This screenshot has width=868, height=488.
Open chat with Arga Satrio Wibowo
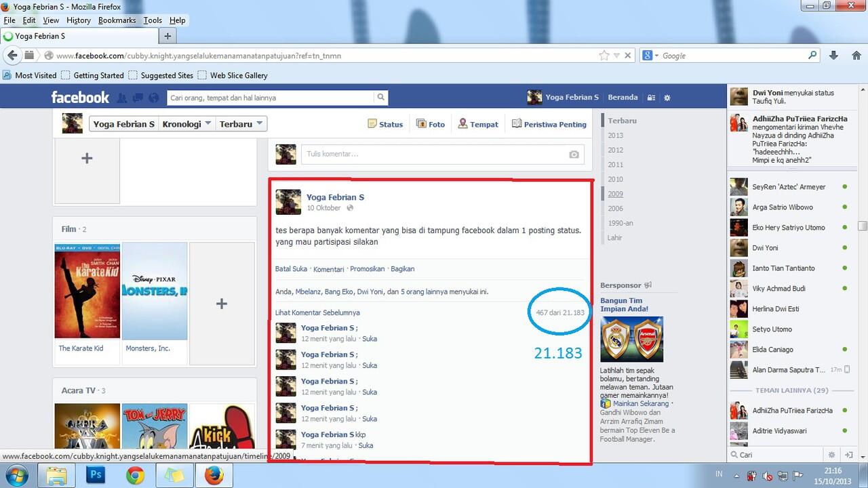[x=789, y=207]
